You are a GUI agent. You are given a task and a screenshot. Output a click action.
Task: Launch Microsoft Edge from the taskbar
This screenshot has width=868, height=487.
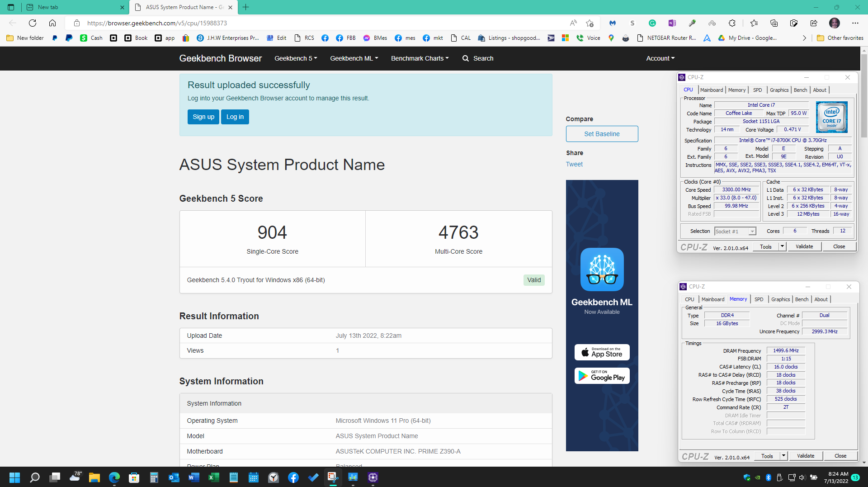pyautogui.click(x=114, y=478)
